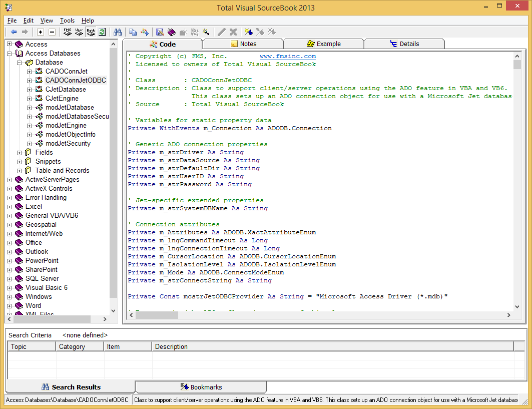Click the Edit pencil toolbar icon
Viewport: 532px width, 409px height.
coord(222,32)
